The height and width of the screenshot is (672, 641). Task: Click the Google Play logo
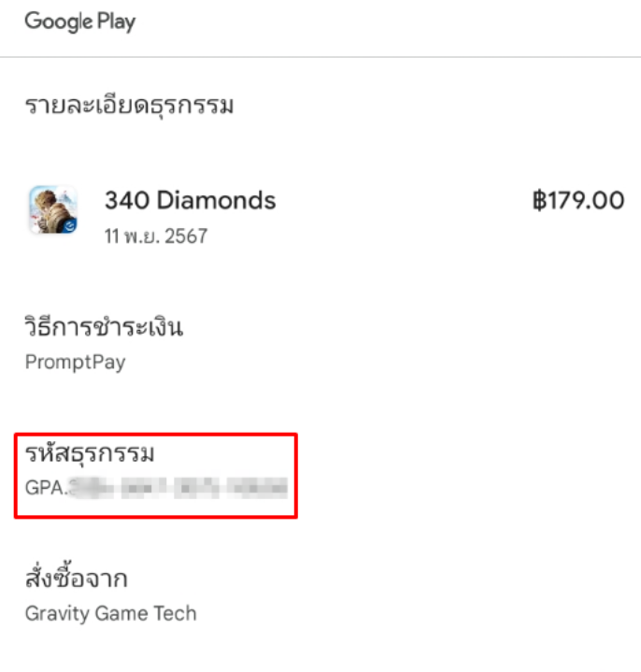[80, 21]
